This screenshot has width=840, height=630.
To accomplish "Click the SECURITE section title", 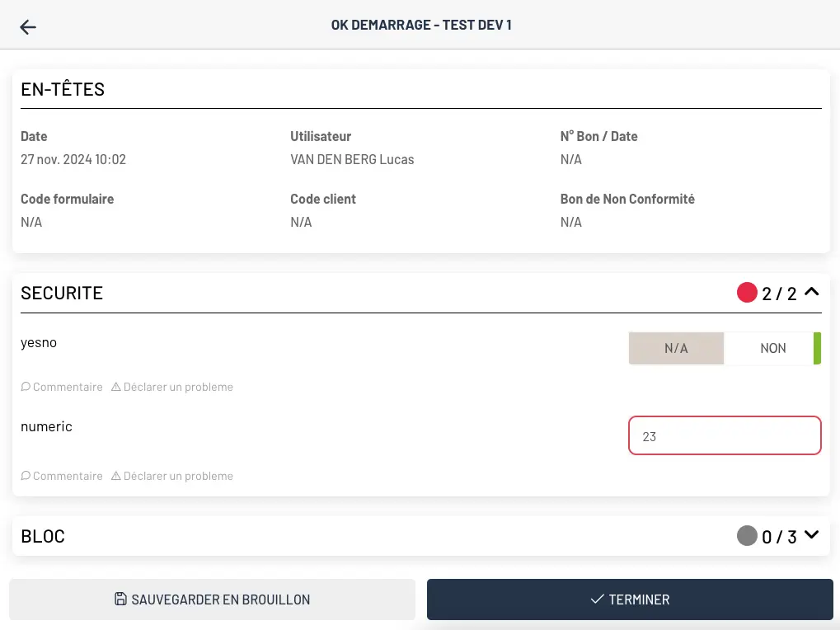I will 62,293.
